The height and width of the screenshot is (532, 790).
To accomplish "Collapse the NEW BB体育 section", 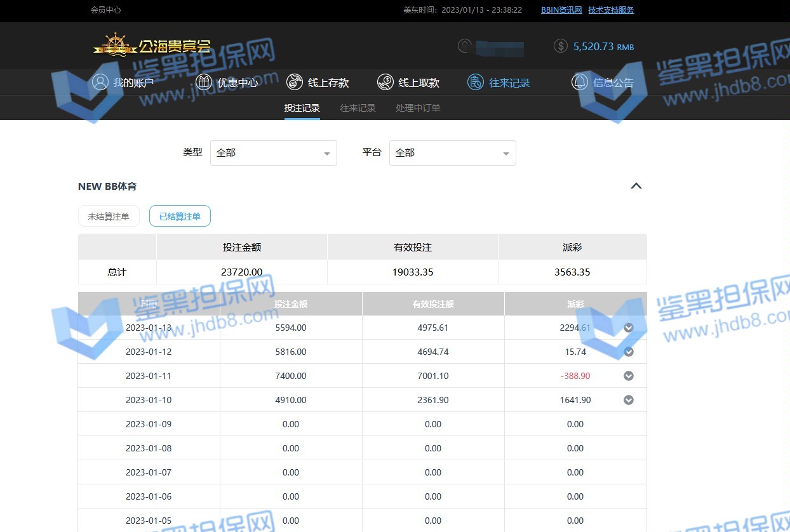I will coord(636,186).
